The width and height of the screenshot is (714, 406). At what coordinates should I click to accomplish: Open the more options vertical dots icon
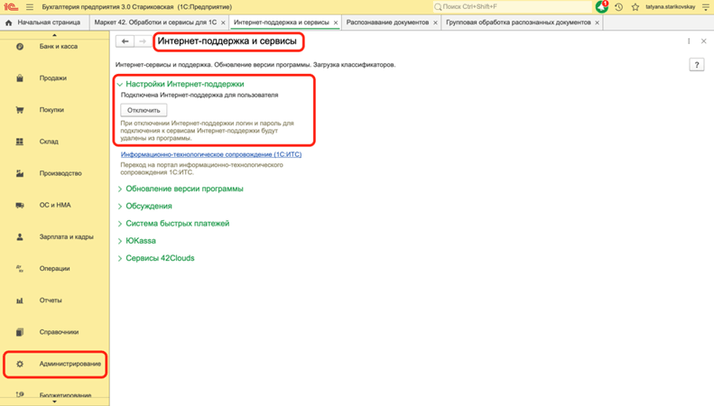688,41
